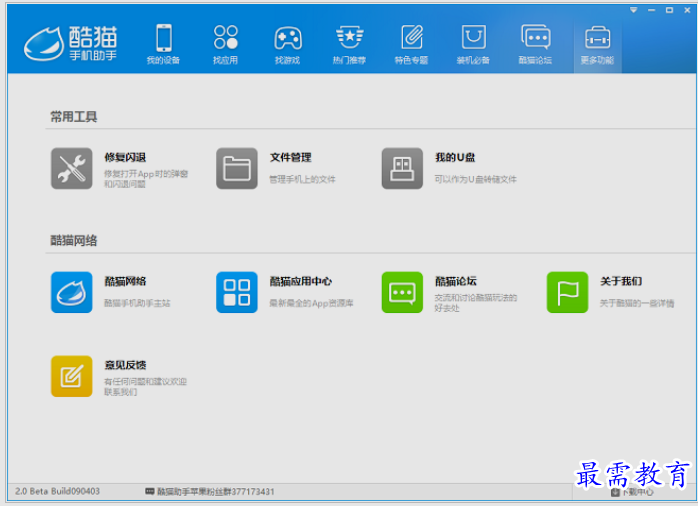Viewport: 698px width, 506px height.
Task: Click description 酷猫手机助手主站
Action: 137,303
